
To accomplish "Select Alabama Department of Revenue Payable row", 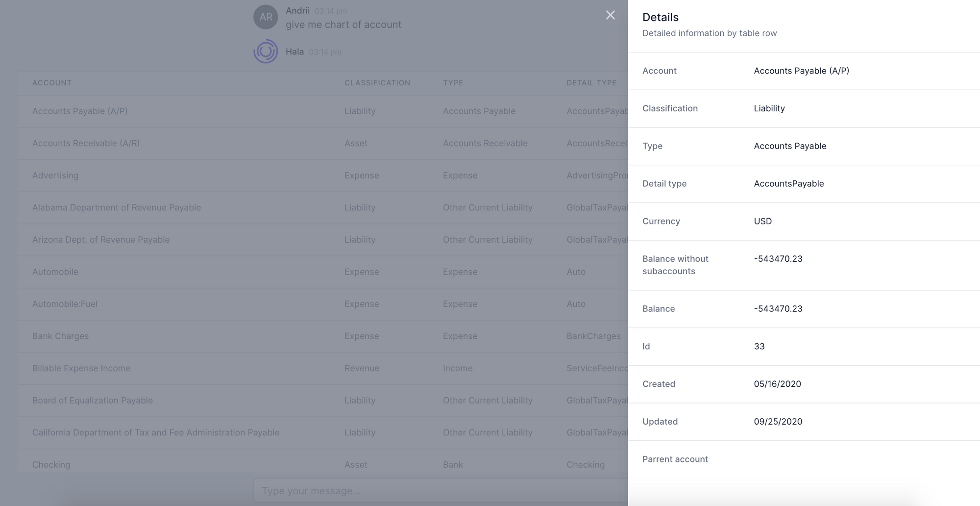I will (x=322, y=208).
